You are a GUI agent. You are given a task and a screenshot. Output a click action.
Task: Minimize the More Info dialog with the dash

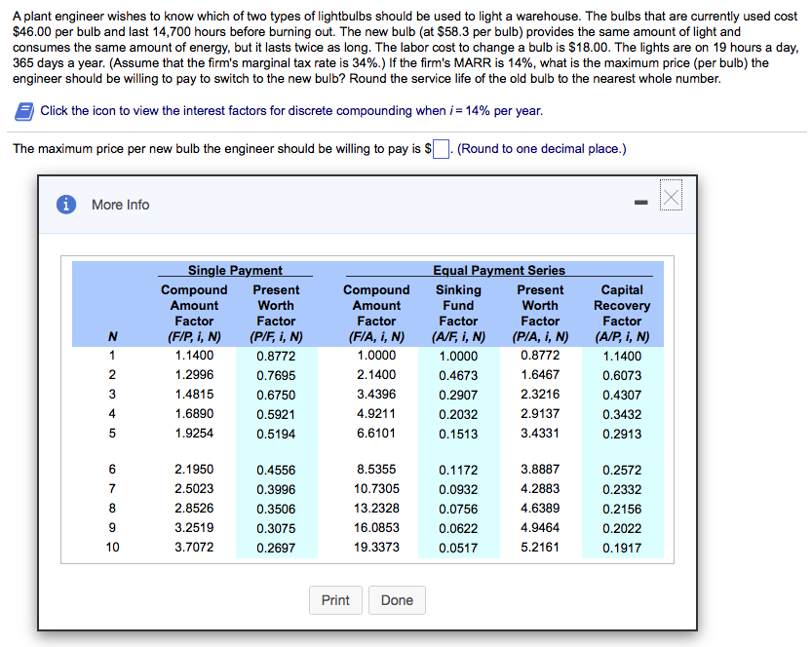[640, 204]
